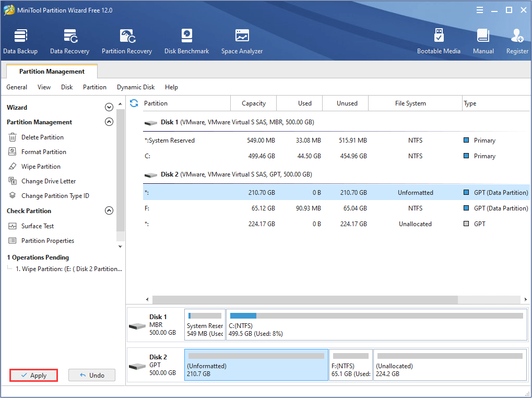Click the Change Partition Type ID icon
This screenshot has width=532, height=398.
tap(13, 195)
